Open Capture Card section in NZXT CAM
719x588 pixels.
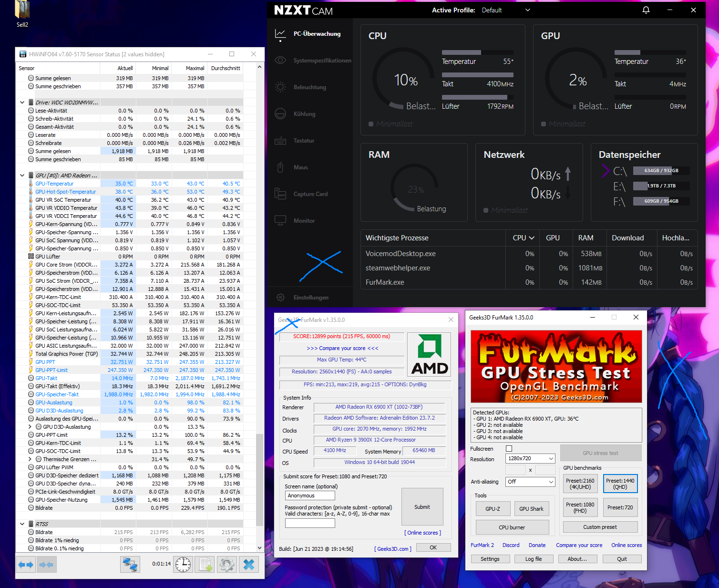coord(311,194)
